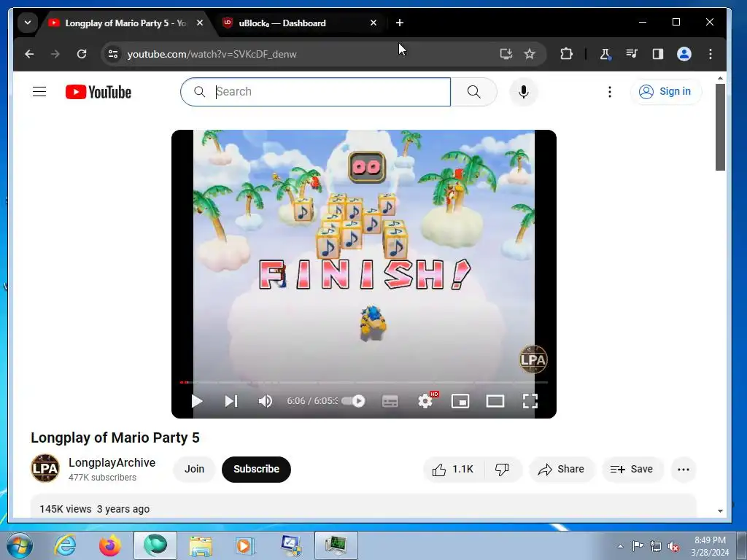Close the Longplay of Mario Party 5 tab
The height and width of the screenshot is (560, 747).
200,23
